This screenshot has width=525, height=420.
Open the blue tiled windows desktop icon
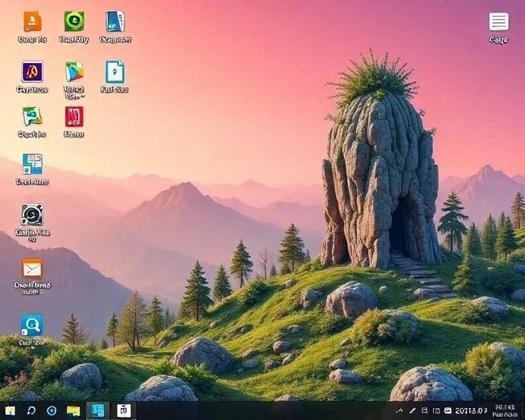pyautogui.click(x=32, y=163)
